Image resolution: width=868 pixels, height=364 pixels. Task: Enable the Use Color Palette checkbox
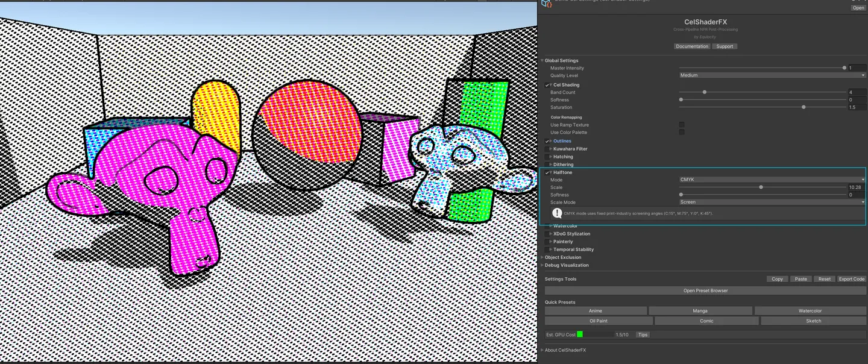682,132
